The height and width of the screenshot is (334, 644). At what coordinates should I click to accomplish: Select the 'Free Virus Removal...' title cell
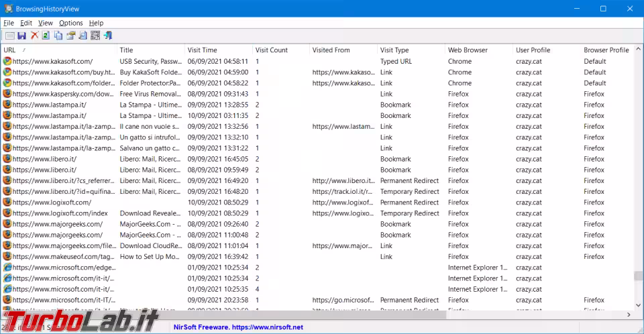(x=150, y=94)
